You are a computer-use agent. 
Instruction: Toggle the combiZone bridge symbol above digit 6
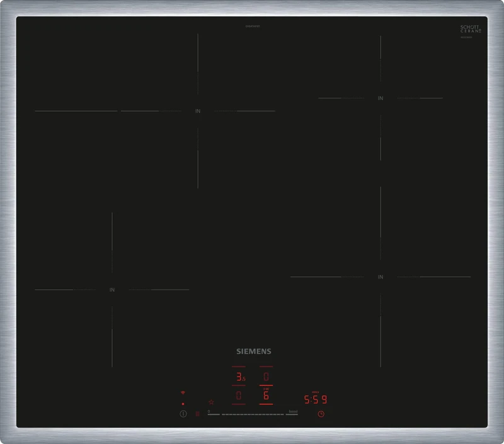click(x=265, y=389)
